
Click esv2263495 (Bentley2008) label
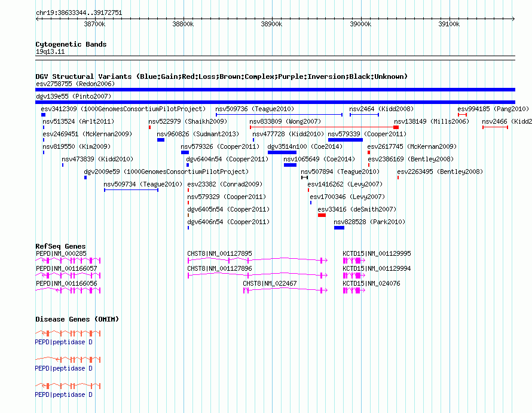point(440,172)
